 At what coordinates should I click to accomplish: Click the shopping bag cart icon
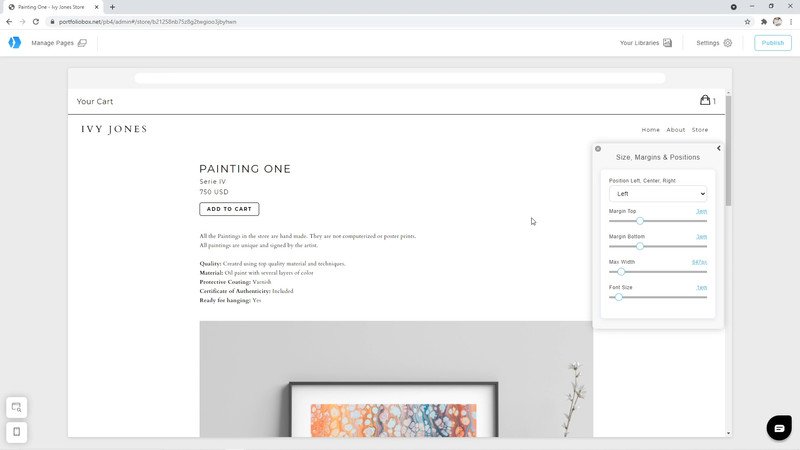click(705, 100)
